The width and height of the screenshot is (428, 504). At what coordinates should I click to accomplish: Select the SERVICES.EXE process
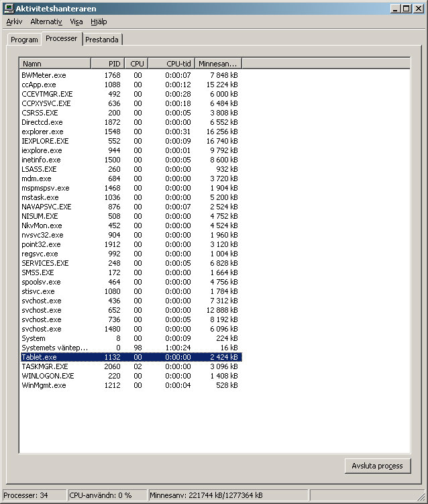click(x=131, y=263)
